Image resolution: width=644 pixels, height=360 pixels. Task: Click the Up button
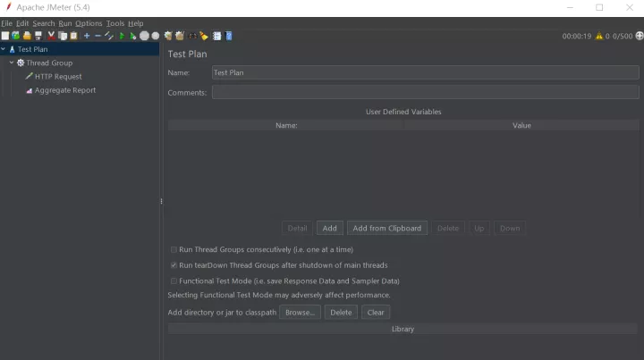(479, 228)
